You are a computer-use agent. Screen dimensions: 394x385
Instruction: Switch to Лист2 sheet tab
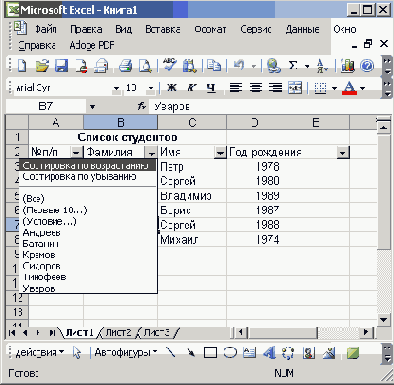pyautogui.click(x=118, y=332)
